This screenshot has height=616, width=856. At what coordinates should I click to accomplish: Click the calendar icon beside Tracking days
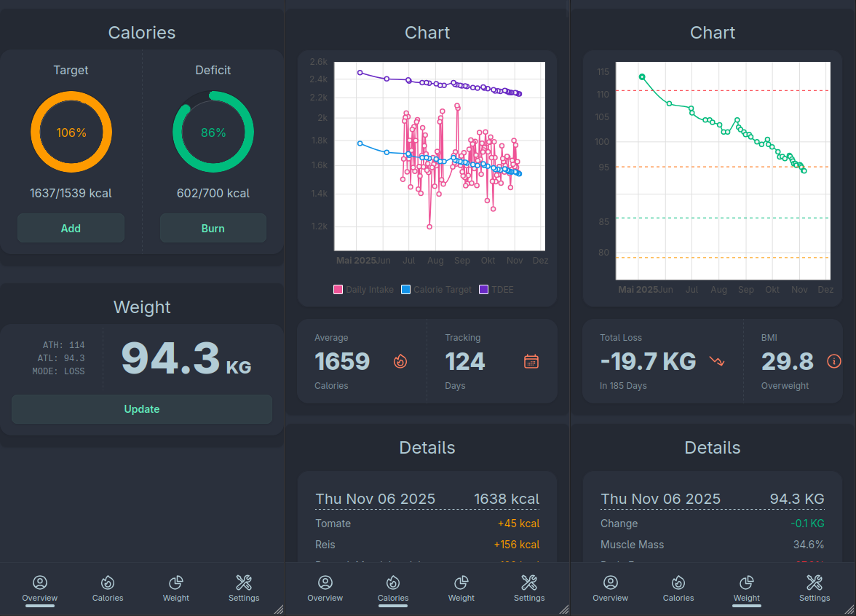coord(531,361)
